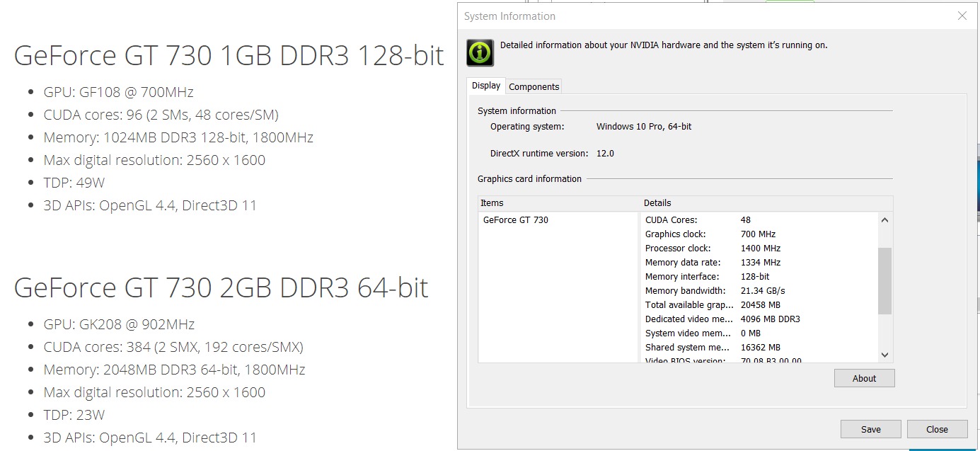The height and width of the screenshot is (451, 980).
Task: Click the Items column header
Action: coord(491,202)
